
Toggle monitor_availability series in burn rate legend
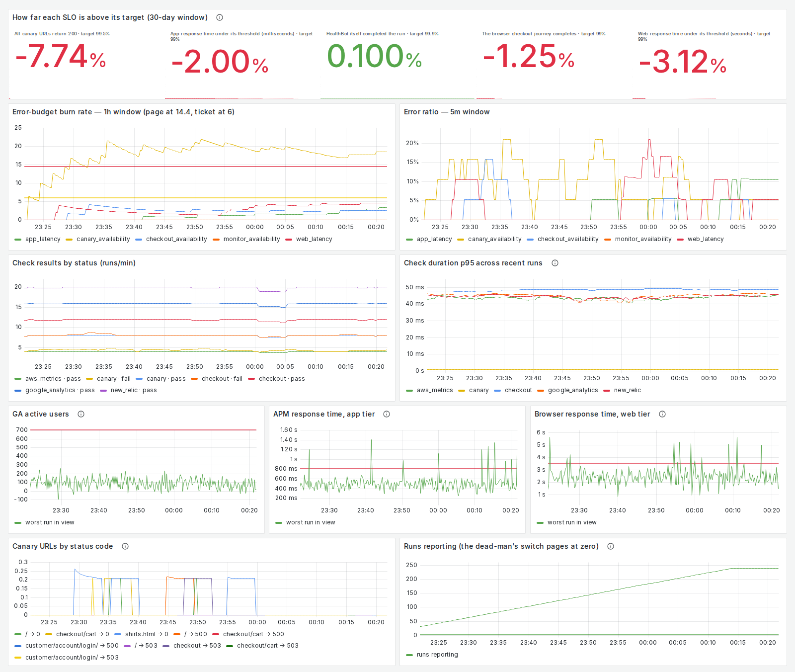coord(251,239)
